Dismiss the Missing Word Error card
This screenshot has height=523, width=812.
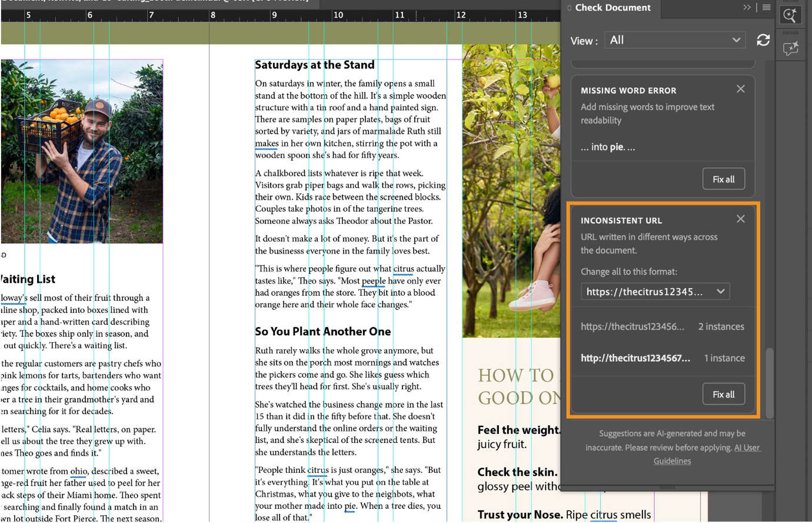(740, 89)
